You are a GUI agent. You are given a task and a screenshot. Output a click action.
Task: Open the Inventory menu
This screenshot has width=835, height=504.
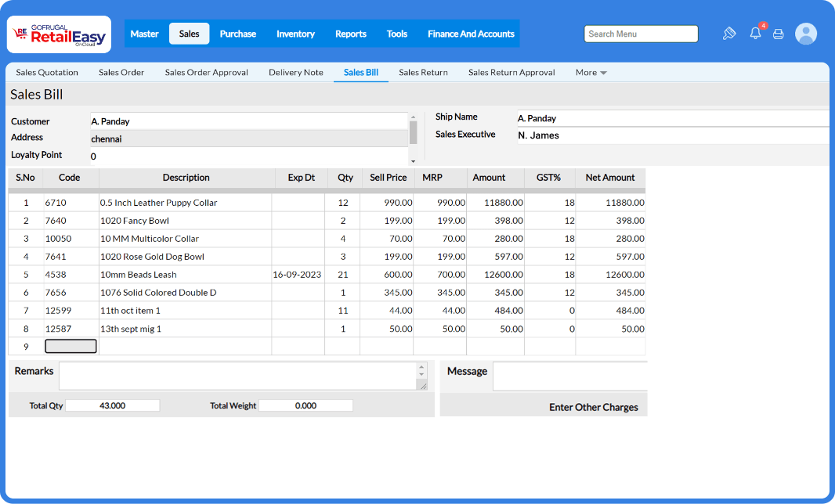(295, 34)
